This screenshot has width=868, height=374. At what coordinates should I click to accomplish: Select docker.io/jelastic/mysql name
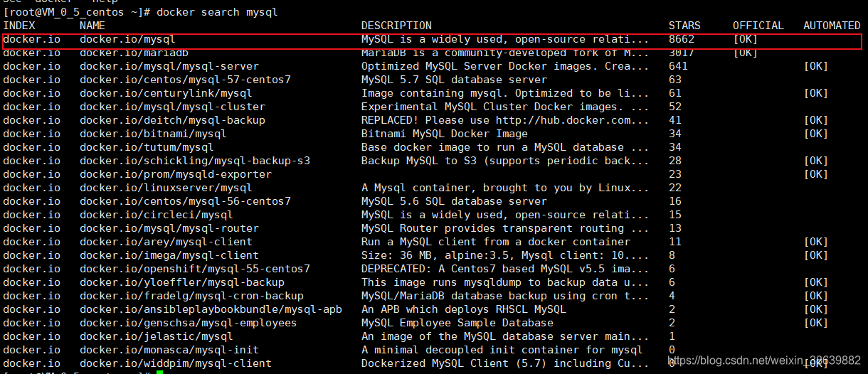157,336
